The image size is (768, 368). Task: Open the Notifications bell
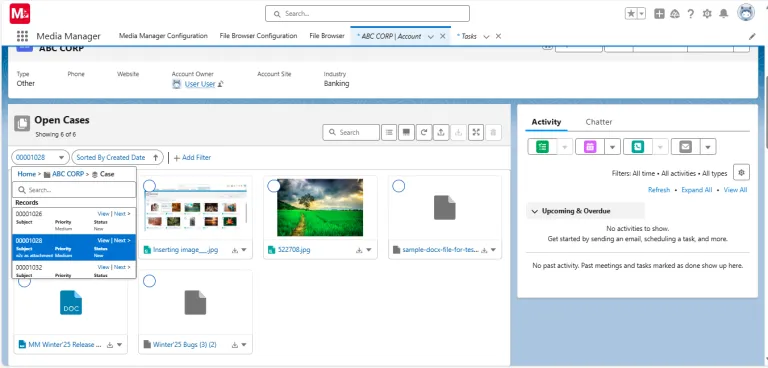(723, 14)
